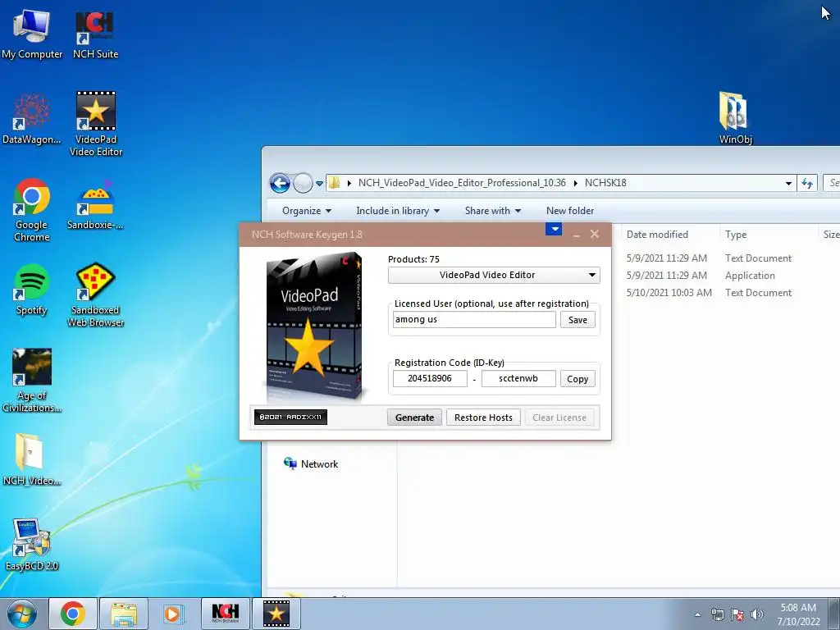Image resolution: width=840 pixels, height=630 pixels.
Task: Click the volume speaker tray icon
Action: 757,614
